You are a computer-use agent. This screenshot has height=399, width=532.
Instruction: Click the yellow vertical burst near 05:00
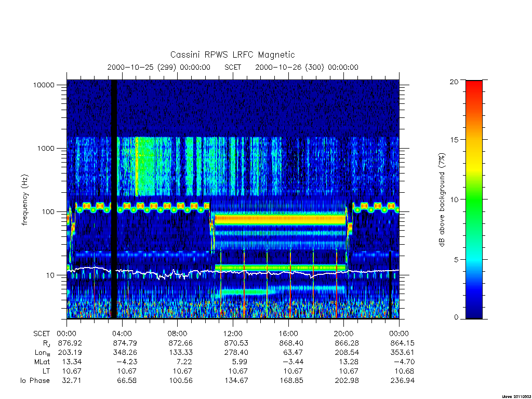(x=137, y=166)
